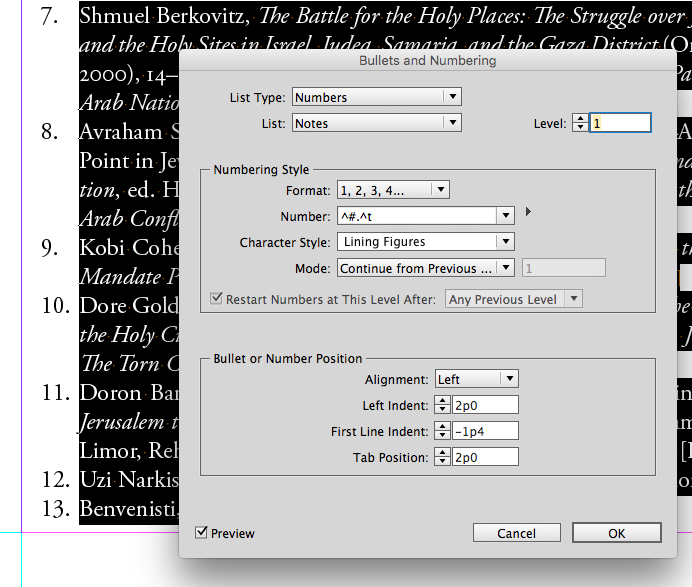Click the italic text 'Jerusalem' in the document

122,422
